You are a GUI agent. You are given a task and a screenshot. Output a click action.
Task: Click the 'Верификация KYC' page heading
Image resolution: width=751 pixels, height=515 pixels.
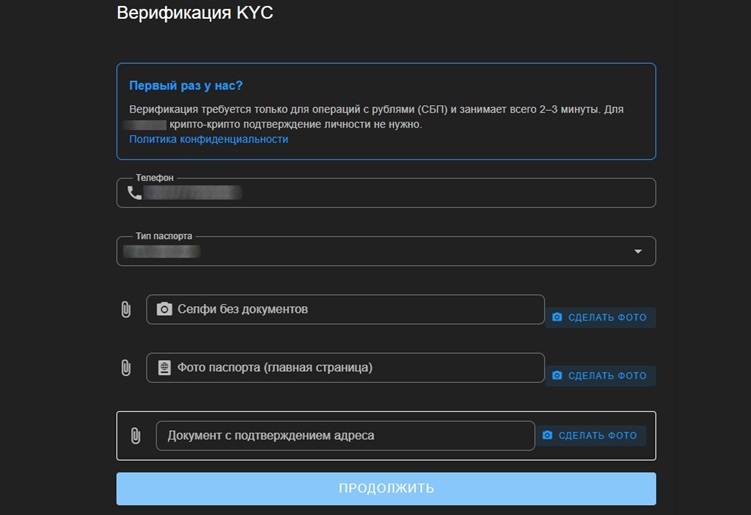pos(195,14)
